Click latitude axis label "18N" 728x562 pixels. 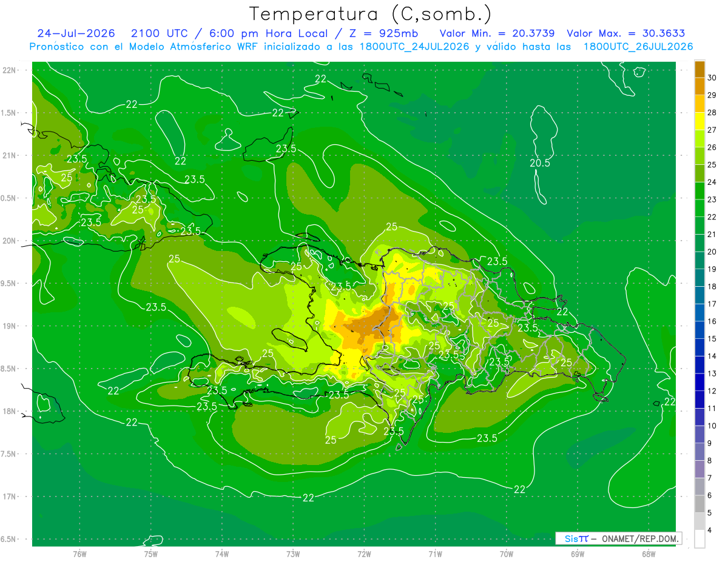click(10, 412)
